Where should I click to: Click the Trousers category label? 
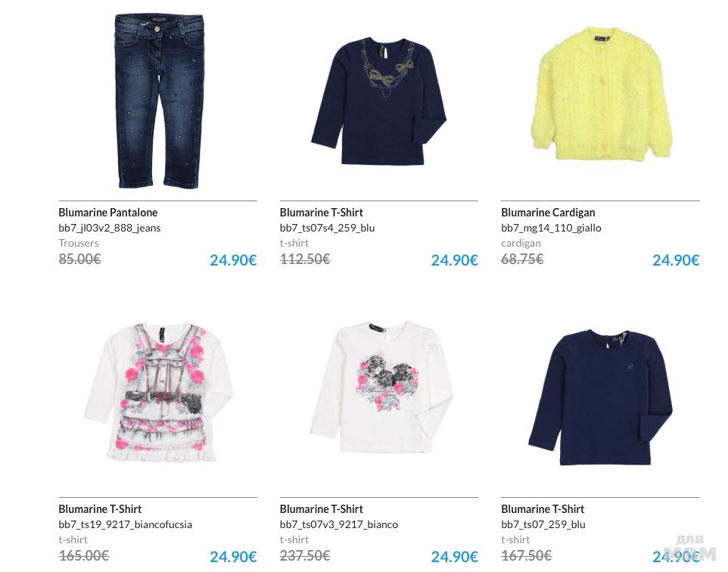pos(79,244)
